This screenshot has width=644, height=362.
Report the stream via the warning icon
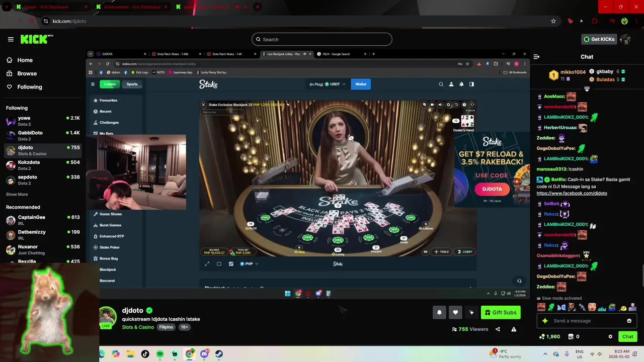point(514,329)
